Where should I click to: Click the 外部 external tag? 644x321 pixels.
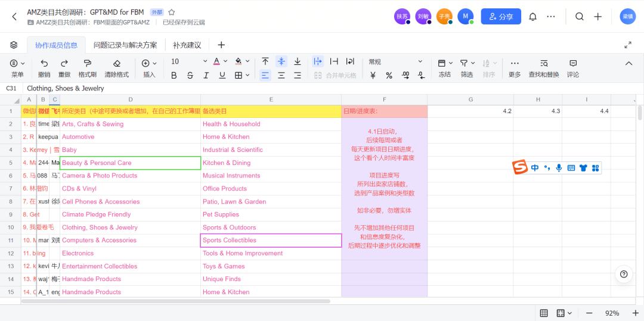click(x=157, y=13)
